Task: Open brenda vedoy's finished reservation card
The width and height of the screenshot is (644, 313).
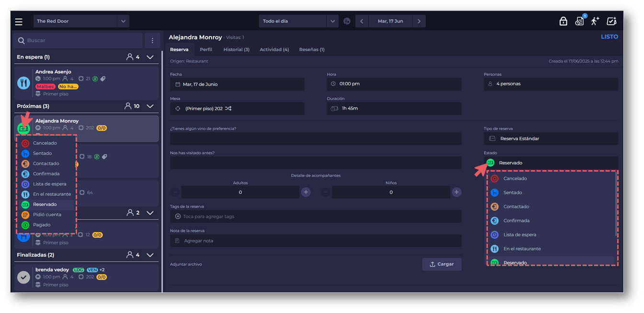Action: point(86,277)
